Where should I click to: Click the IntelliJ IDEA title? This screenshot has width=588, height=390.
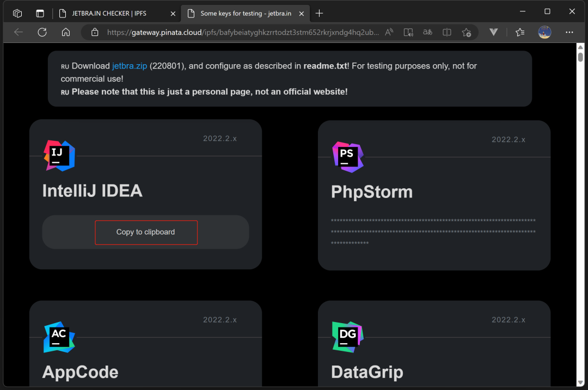pyautogui.click(x=92, y=191)
